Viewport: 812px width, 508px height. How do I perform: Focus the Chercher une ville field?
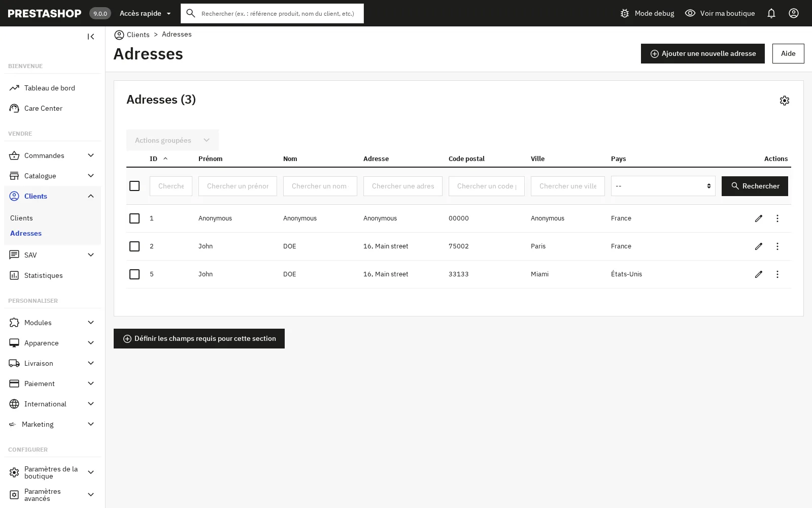568,186
